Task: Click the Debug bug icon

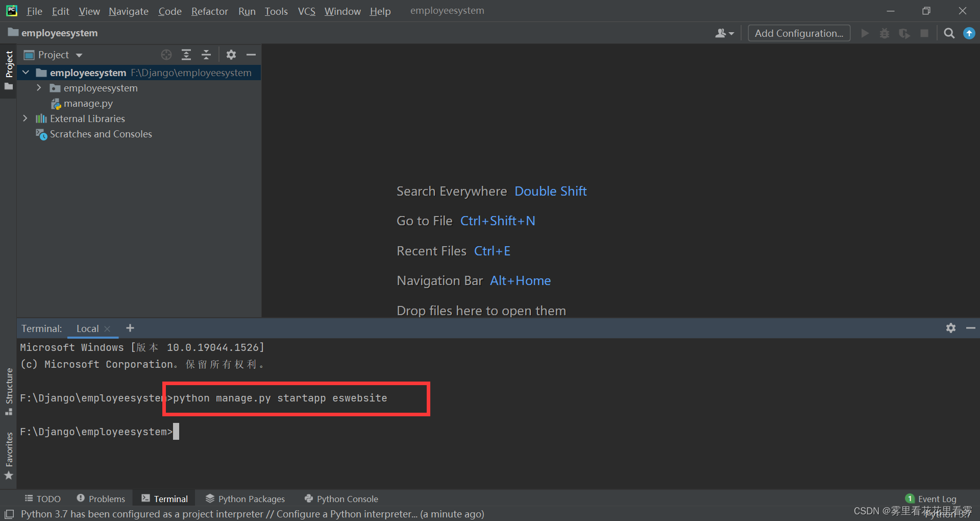Action: click(885, 33)
